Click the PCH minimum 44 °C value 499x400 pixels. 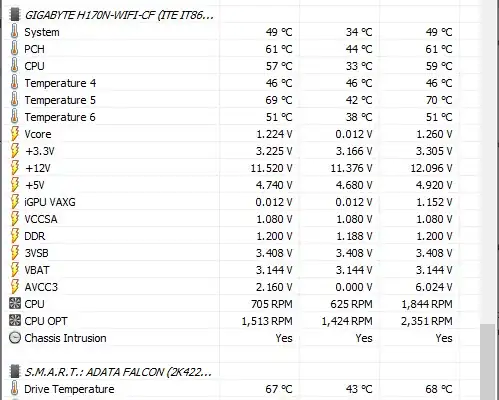point(359,49)
